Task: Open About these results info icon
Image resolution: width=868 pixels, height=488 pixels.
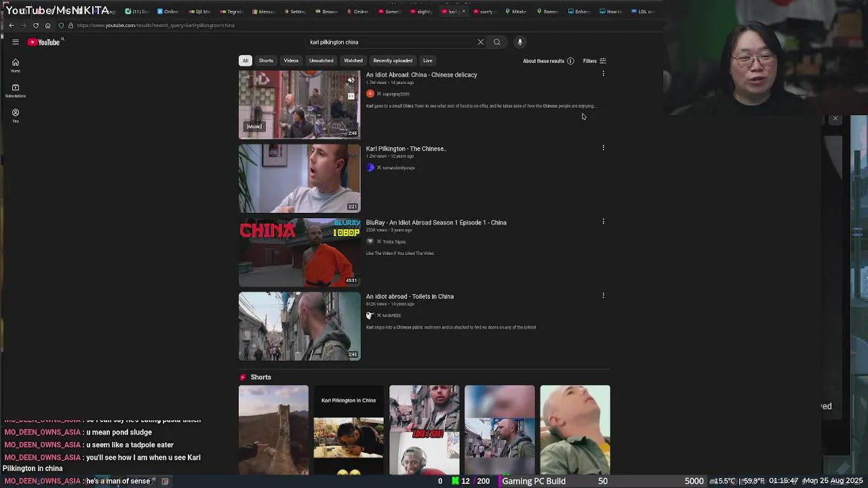Action: pos(570,61)
